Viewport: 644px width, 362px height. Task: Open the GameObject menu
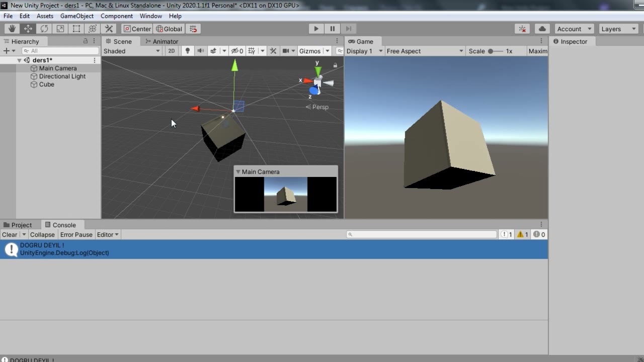tap(77, 16)
